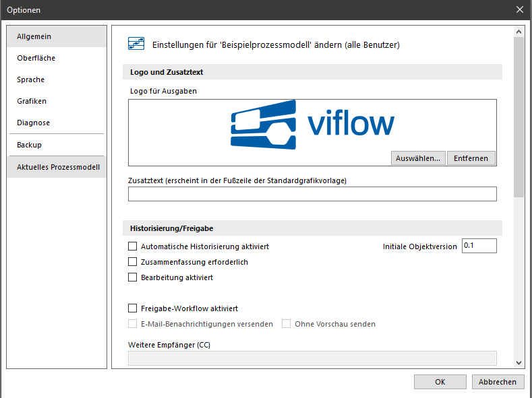Close the Optionen dialog window
The image size is (532, 398).
point(519,9)
